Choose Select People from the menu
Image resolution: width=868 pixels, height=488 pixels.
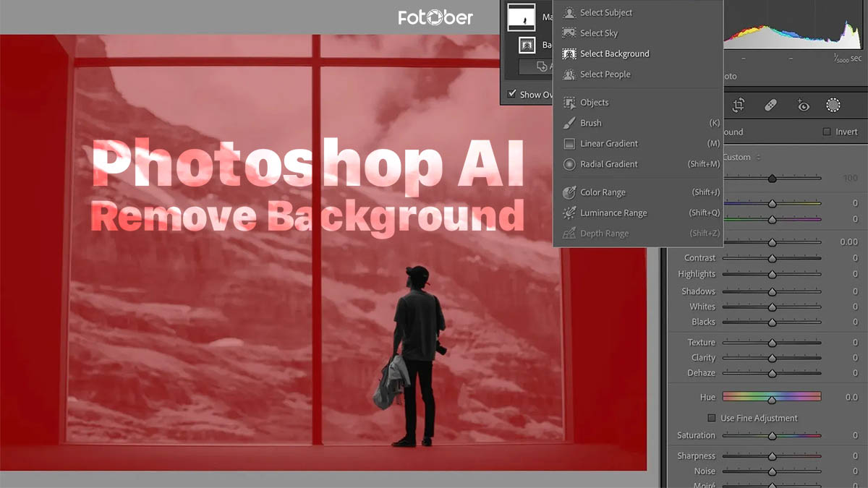point(605,74)
